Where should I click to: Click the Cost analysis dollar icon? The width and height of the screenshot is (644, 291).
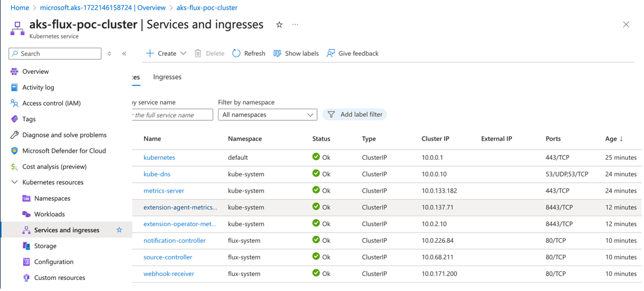tap(14, 166)
